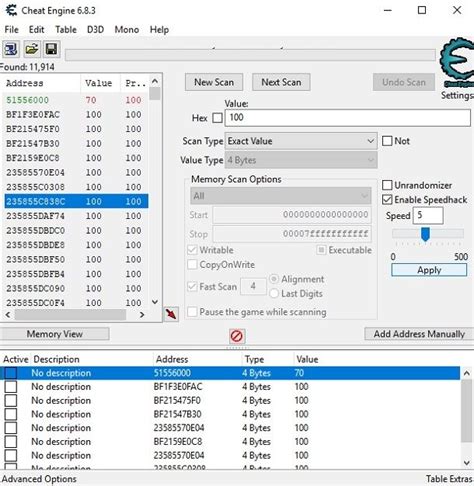The image size is (474, 486).
Task: Click the scan Value input field
Action: [348, 118]
